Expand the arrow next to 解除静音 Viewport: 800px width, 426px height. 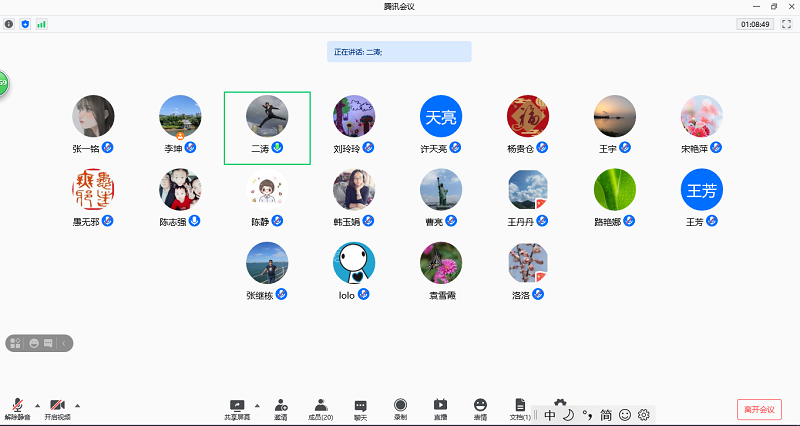[37, 404]
